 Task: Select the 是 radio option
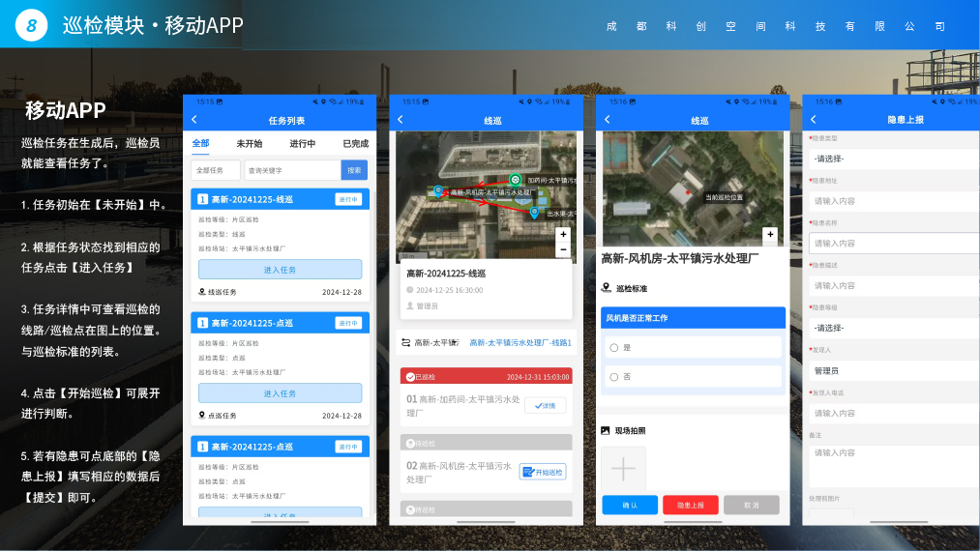[613, 347]
